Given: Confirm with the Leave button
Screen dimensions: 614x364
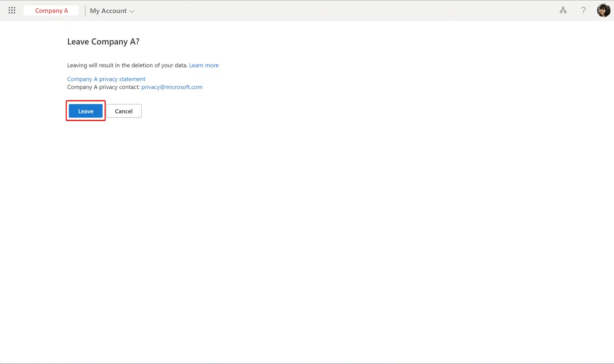Looking at the screenshot, I should click(x=86, y=111).
